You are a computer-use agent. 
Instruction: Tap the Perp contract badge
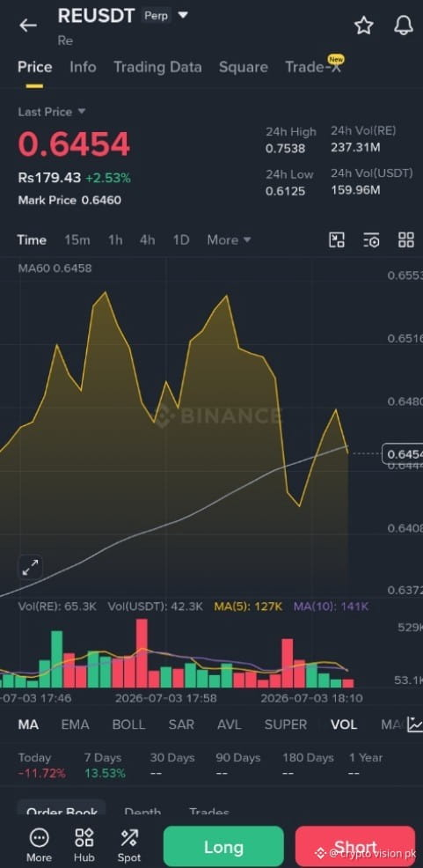point(156,16)
